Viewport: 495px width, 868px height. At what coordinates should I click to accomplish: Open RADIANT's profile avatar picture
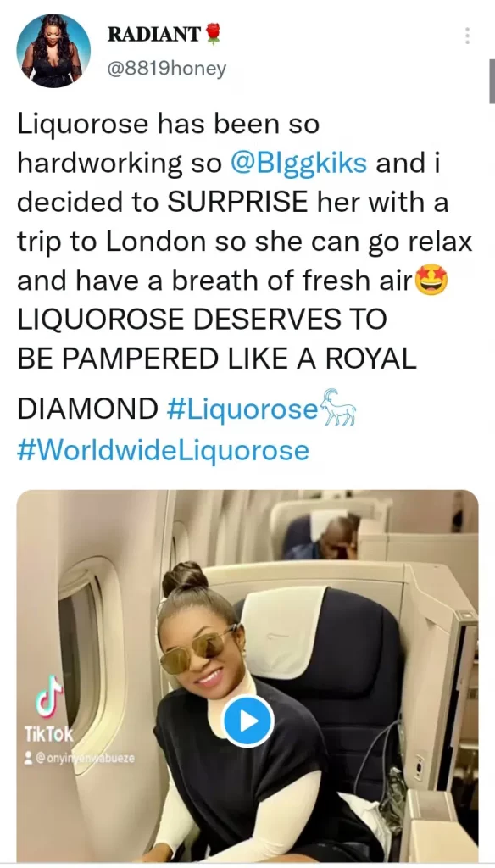tap(53, 51)
